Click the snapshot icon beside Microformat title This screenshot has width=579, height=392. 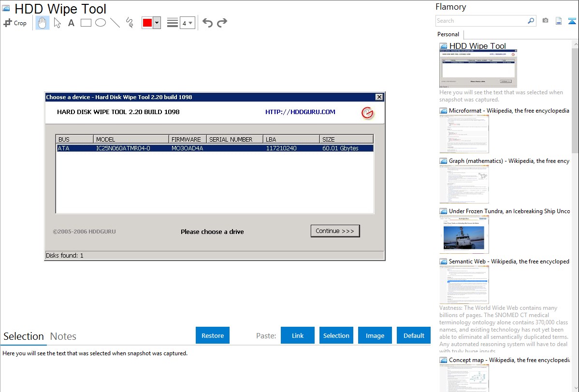443,111
